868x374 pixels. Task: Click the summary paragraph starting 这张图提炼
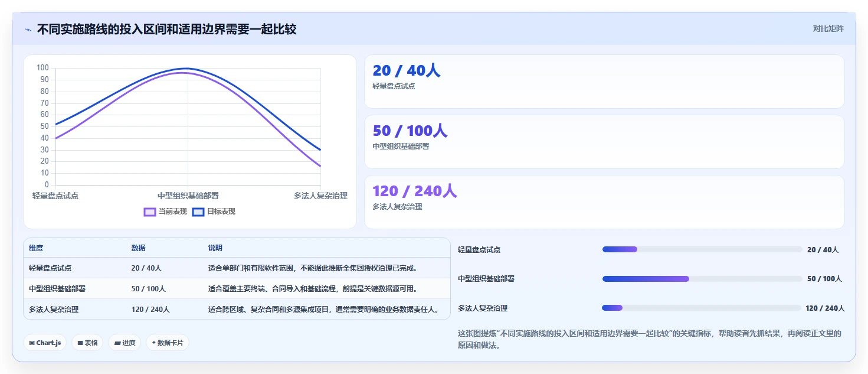point(650,339)
